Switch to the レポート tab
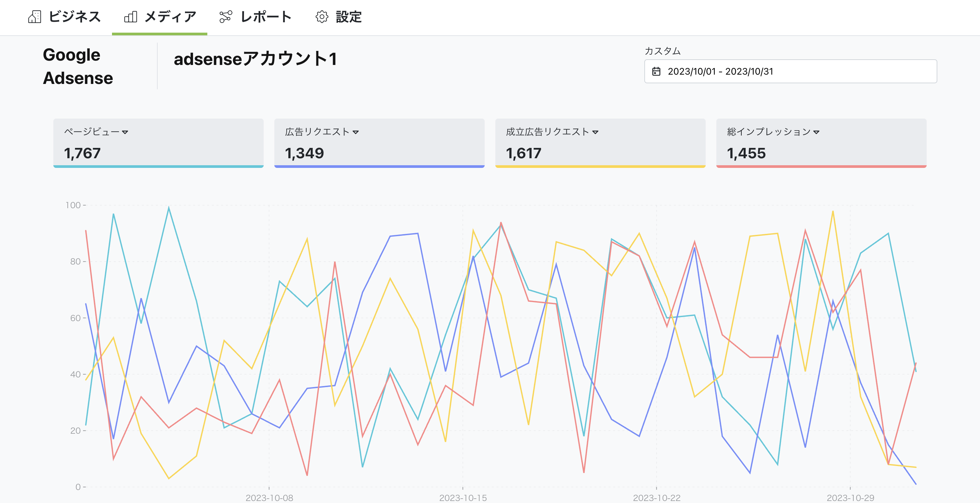980x503 pixels. click(x=266, y=17)
